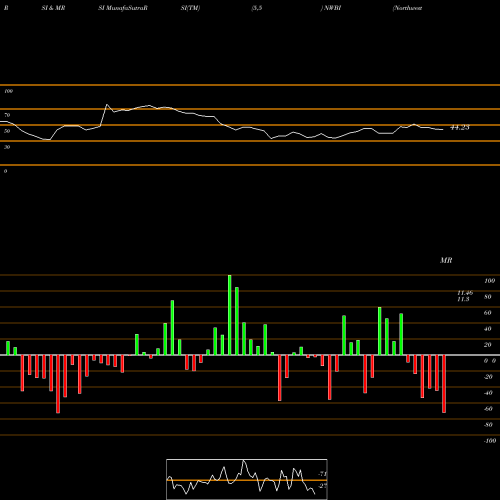The width and height of the screenshot is (500, 500).
Task: Click the MR axis label -20
Action: (488, 377)
